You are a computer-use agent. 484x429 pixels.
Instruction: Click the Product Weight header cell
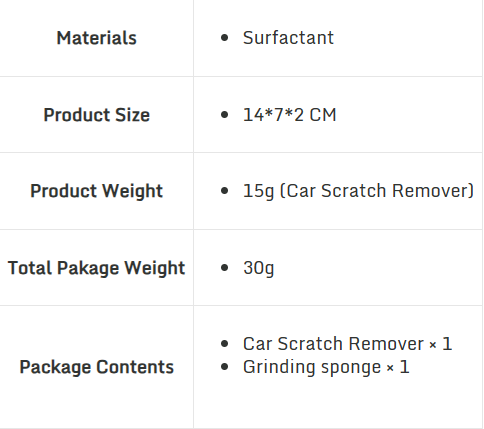pyautogui.click(x=96, y=191)
